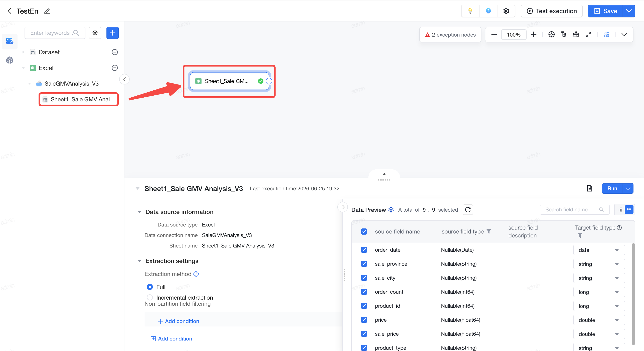
Task: Uncheck the order_date field checkbox
Action: click(x=364, y=249)
